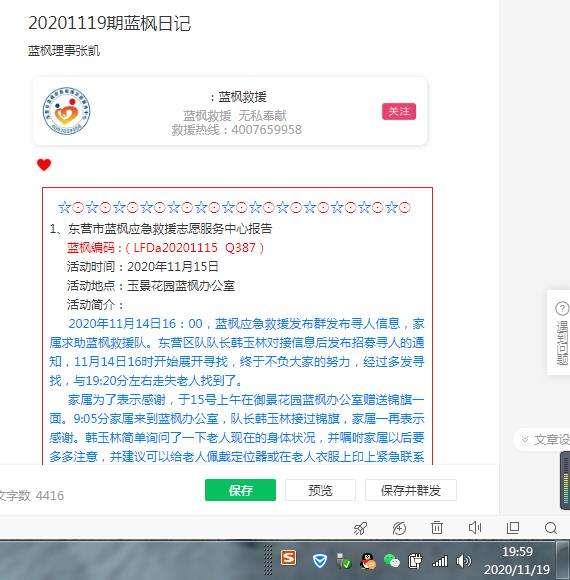The width and height of the screenshot is (570, 580).
Task: Click the trash bin icon in bottom toolbar
Action: point(437,528)
